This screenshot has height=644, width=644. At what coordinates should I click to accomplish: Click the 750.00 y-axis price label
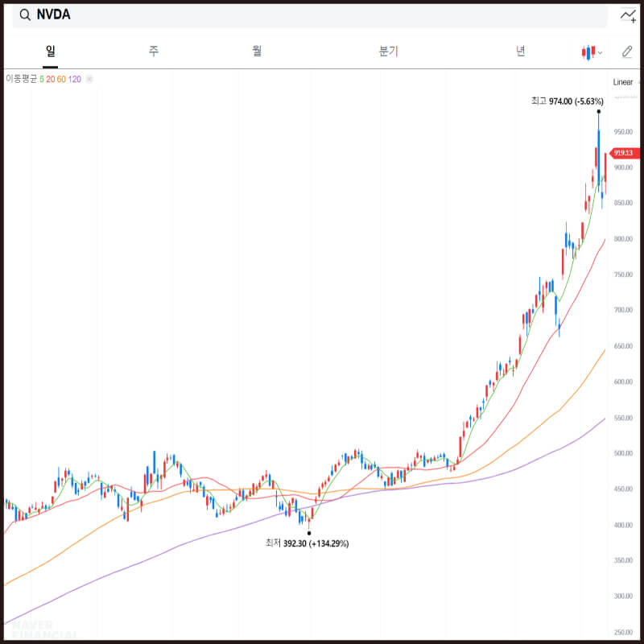[x=623, y=275]
